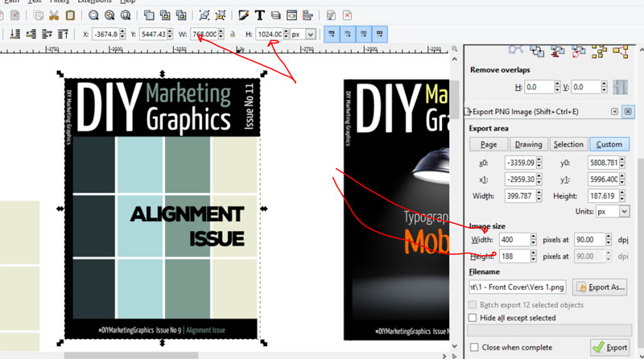Select the Custom export area tab

click(x=609, y=144)
